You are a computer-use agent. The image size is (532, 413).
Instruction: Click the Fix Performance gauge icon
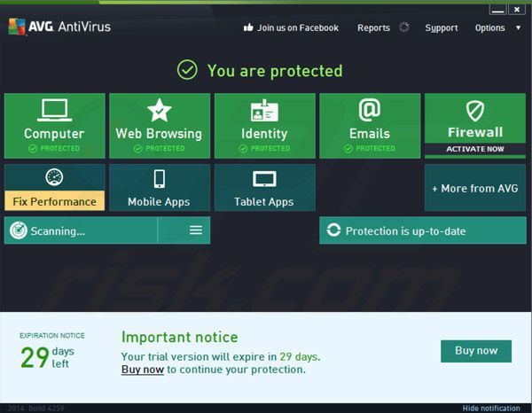pos(54,177)
